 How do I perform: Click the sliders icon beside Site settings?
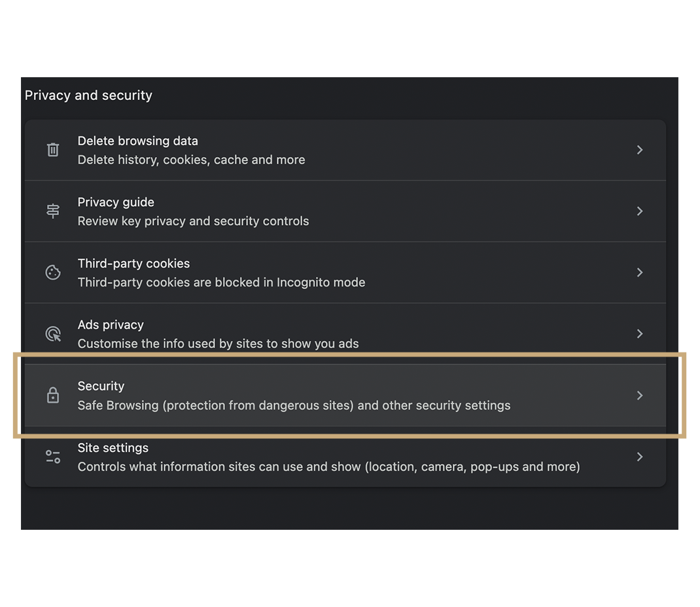coord(53,457)
